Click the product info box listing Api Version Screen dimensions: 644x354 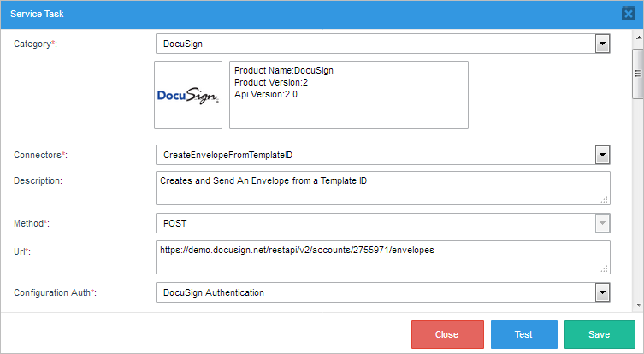pyautogui.click(x=349, y=95)
